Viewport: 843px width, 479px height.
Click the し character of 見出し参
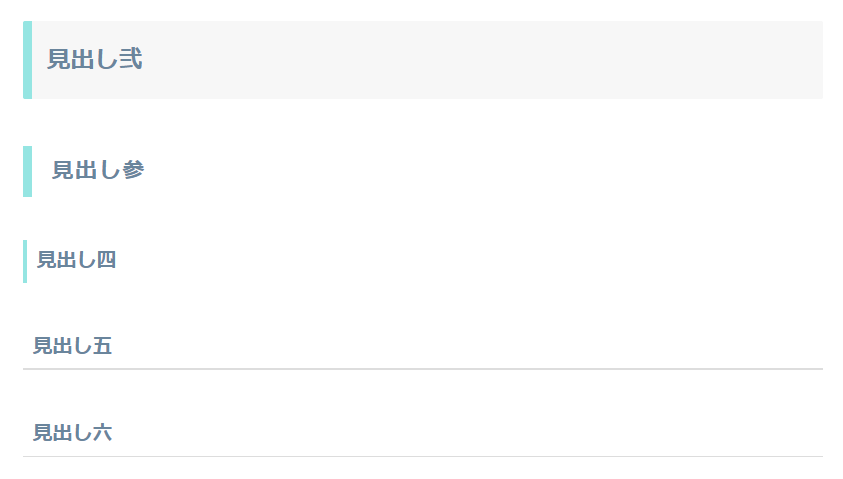(x=110, y=170)
